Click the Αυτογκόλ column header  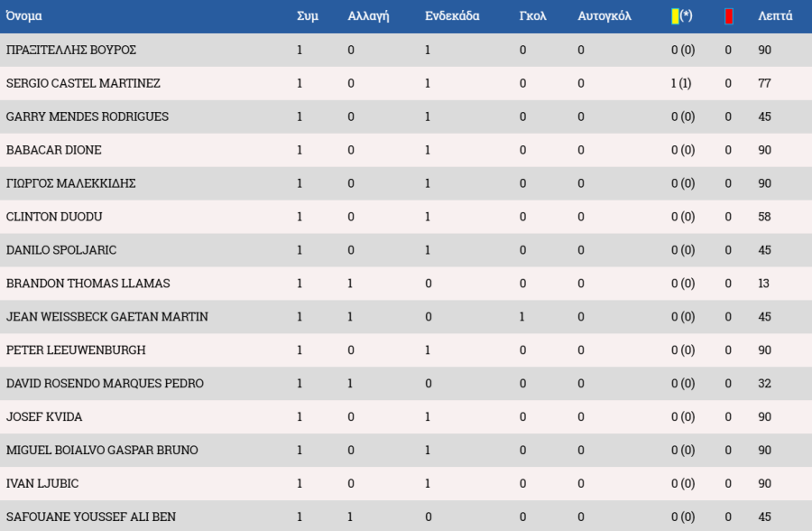coord(604,16)
